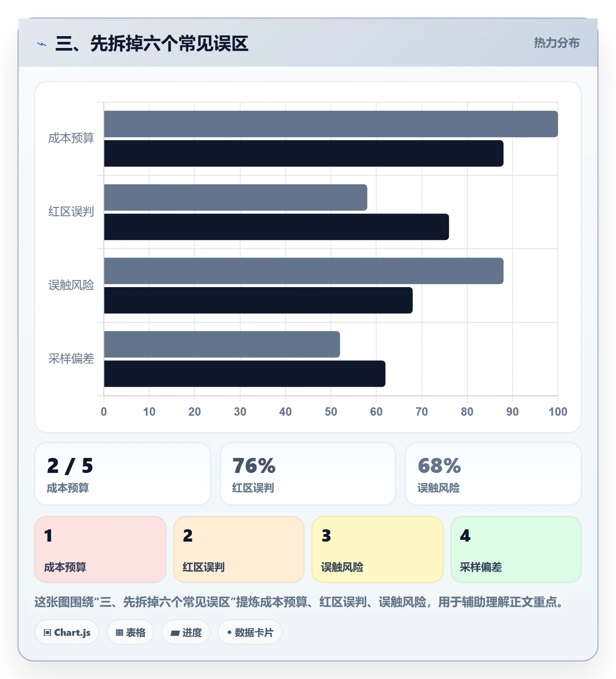
Task: Select the green card numbered 4 采样偏差
Action: click(x=516, y=550)
